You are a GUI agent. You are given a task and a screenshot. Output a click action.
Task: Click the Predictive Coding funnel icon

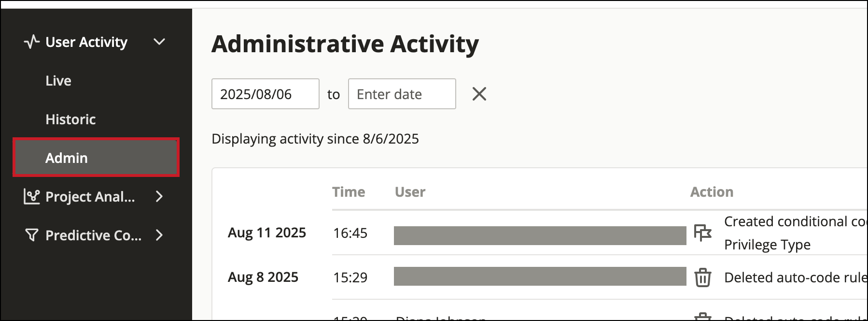coord(31,235)
